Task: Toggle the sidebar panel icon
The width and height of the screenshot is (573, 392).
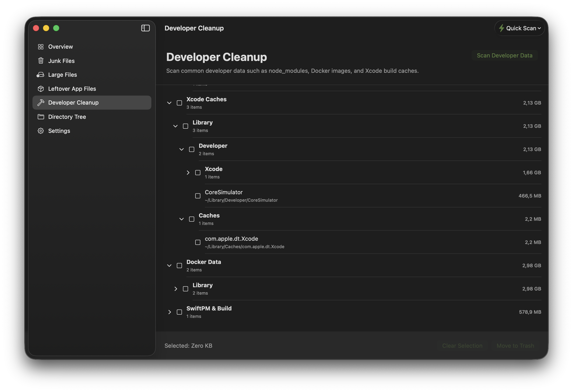Action: click(x=145, y=28)
